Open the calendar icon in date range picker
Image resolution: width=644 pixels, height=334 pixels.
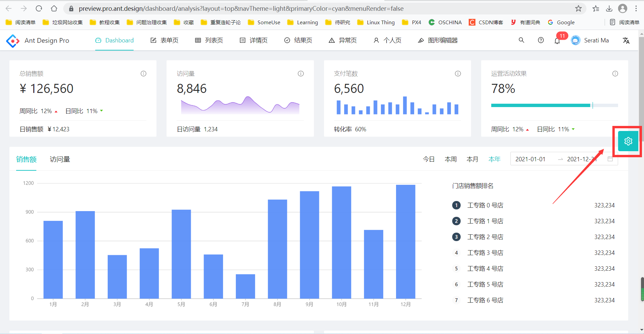pos(611,159)
